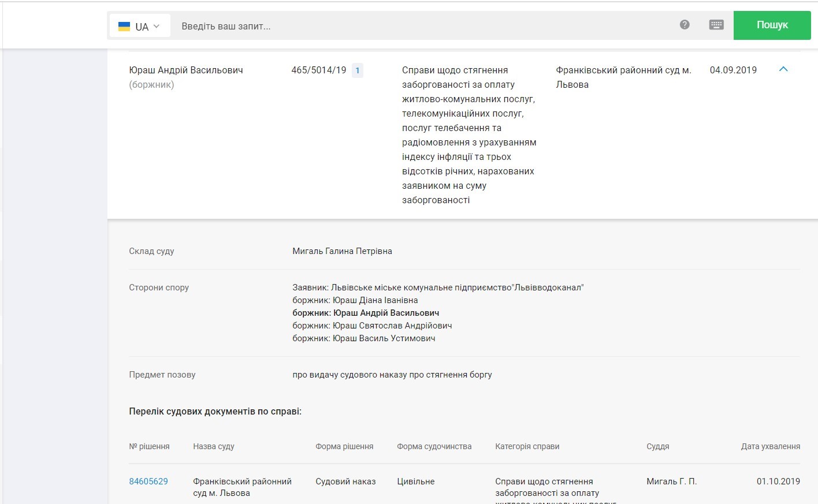This screenshot has height=504, width=818.
Task: Click the "Назва суду" column header
Action: 214,446
